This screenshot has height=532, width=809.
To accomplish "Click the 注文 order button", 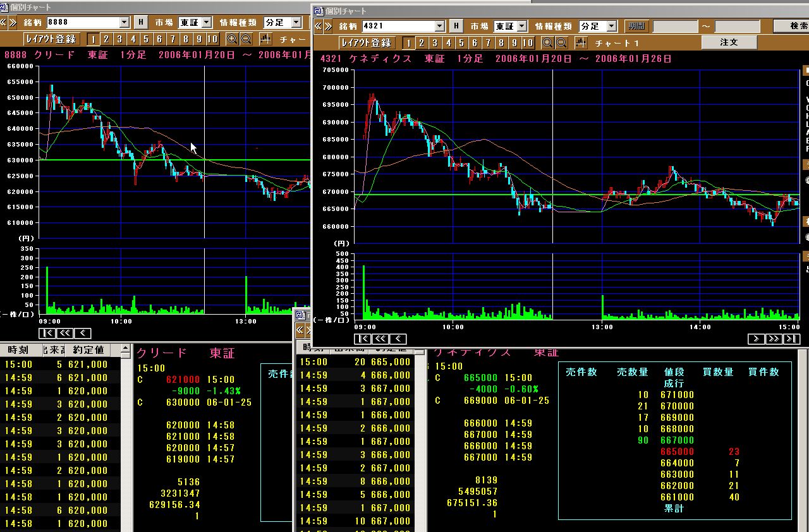I will click(x=729, y=42).
